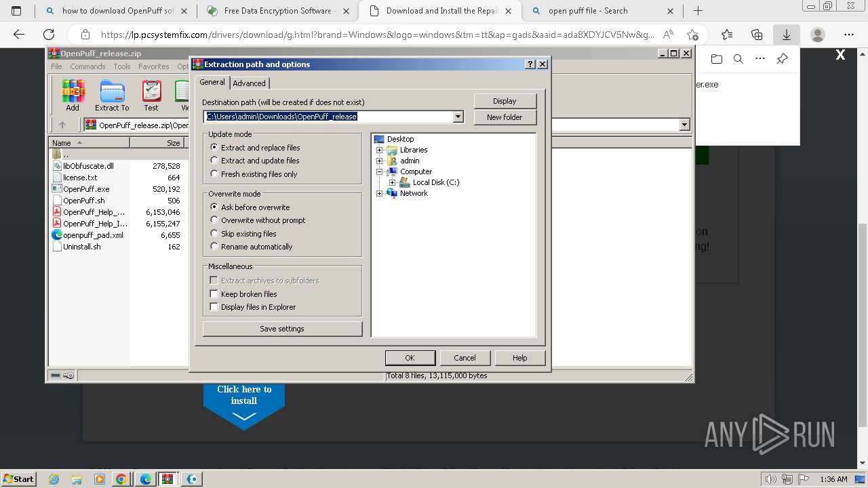Select Skip existing files
The image size is (868, 488).
pyautogui.click(x=244, y=234)
